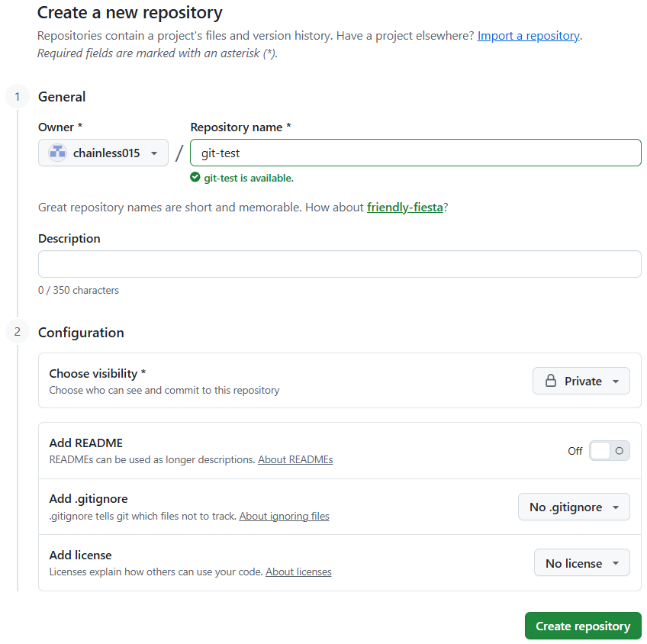The image size is (647, 644).
Task: Open the About ignoring files link
Action: [x=285, y=516]
